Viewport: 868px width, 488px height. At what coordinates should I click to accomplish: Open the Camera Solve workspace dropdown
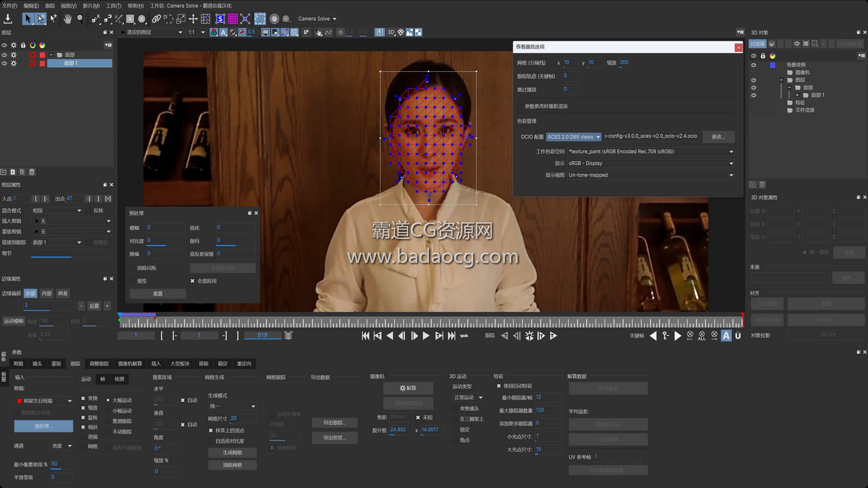[x=317, y=19]
